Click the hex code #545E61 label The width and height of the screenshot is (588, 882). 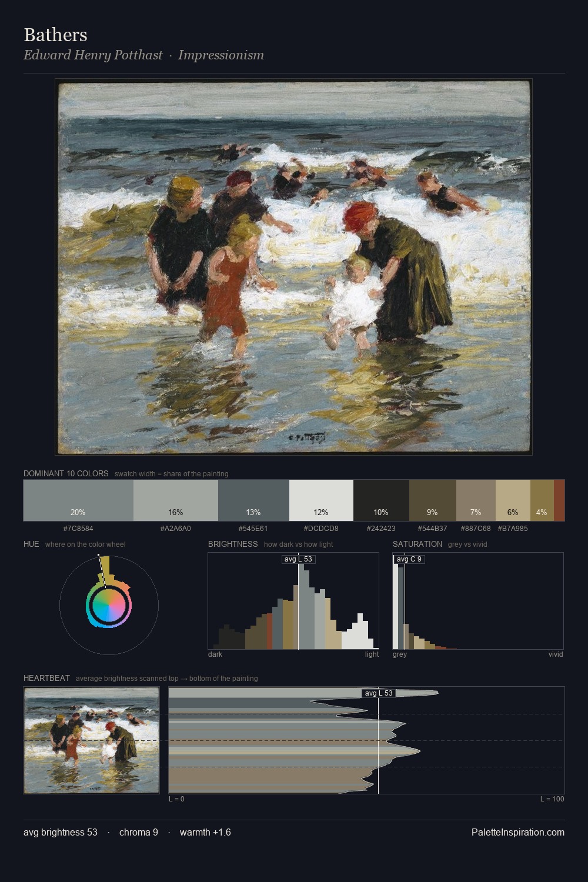(253, 528)
